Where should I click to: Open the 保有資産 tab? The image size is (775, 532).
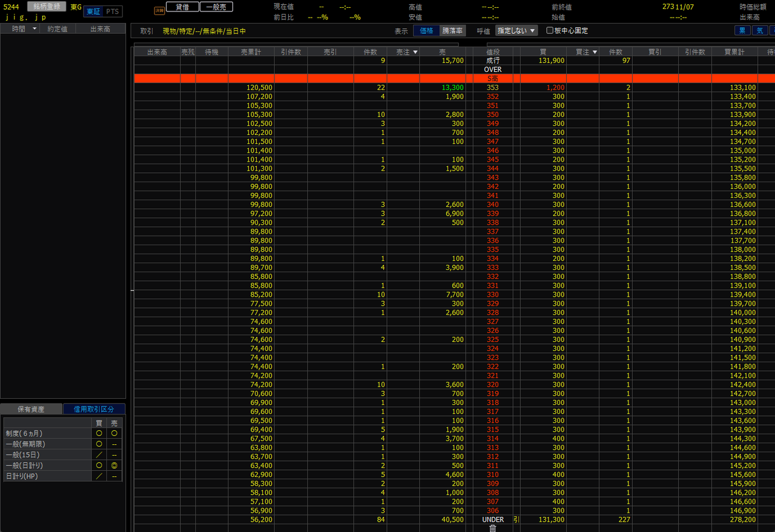31,409
